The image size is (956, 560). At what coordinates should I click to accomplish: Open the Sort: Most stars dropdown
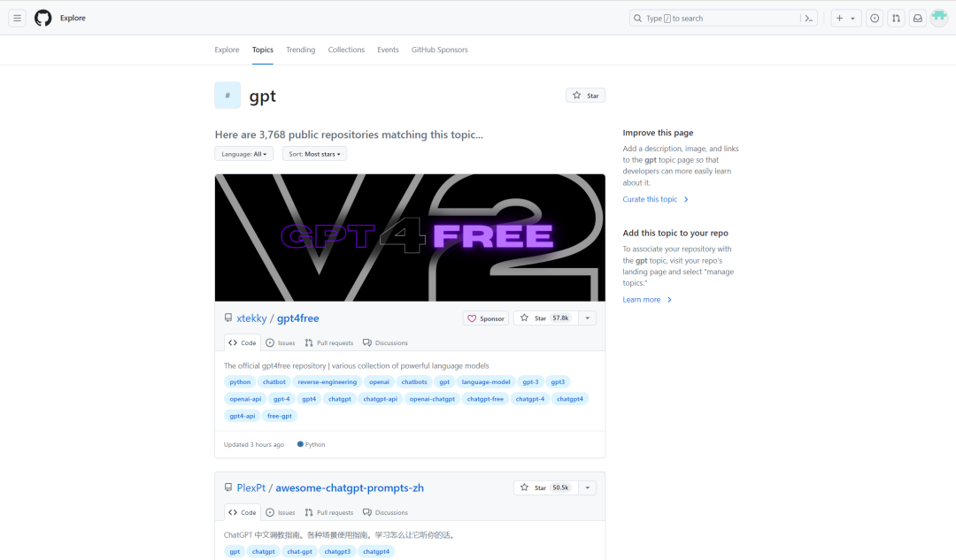314,154
